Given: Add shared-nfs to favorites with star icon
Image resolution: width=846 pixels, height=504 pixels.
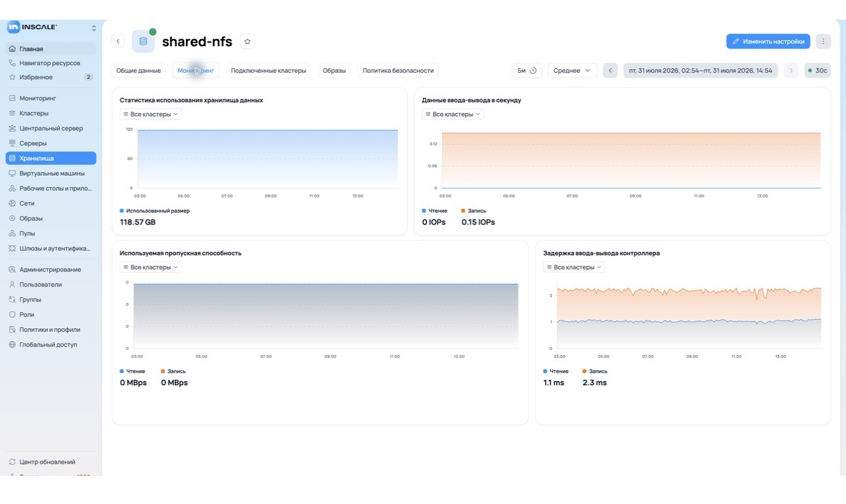Looking at the screenshot, I should pos(248,41).
